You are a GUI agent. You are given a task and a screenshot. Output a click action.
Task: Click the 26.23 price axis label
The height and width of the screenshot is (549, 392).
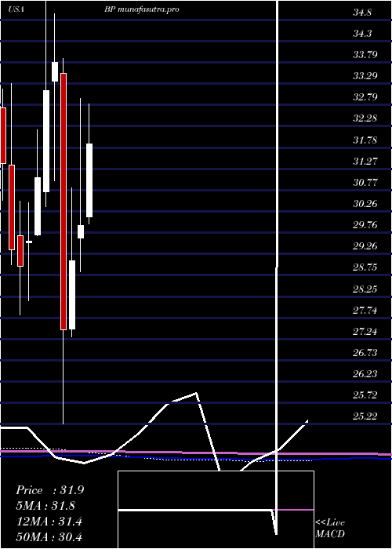365,373
